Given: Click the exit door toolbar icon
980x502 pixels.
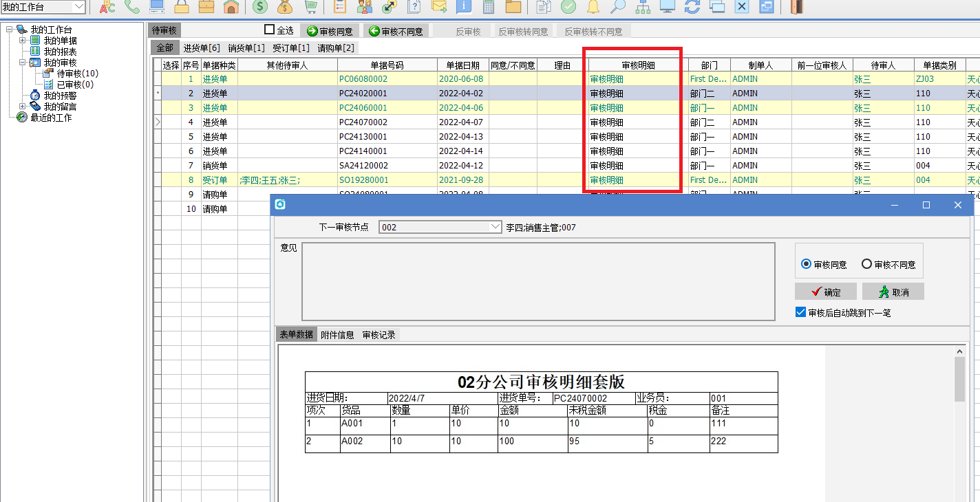Looking at the screenshot, I should coord(796,8).
